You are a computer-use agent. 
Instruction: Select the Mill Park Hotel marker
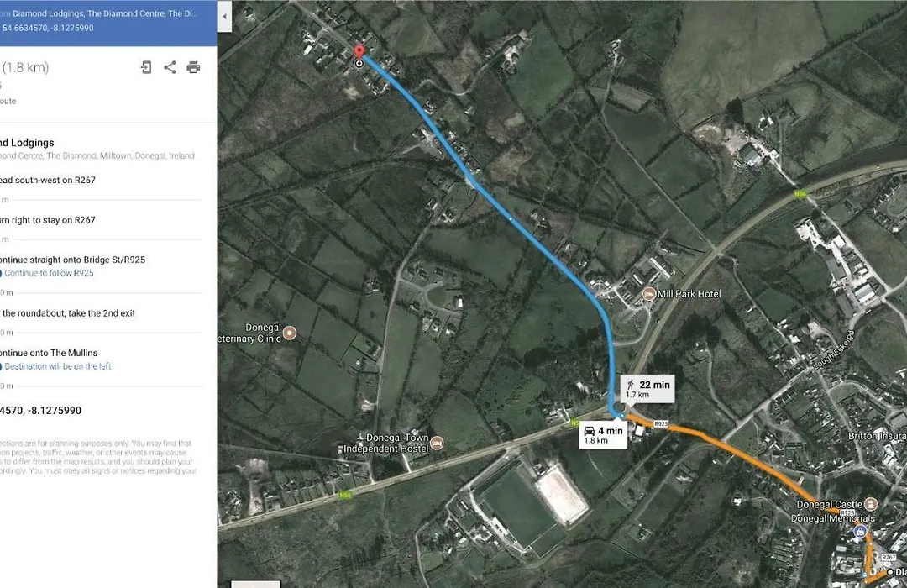point(649,294)
